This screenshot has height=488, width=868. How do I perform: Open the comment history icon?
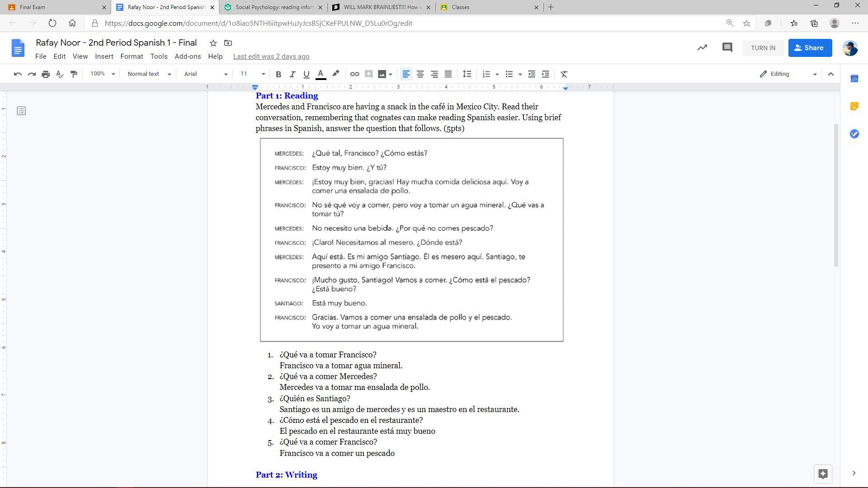[x=727, y=47]
